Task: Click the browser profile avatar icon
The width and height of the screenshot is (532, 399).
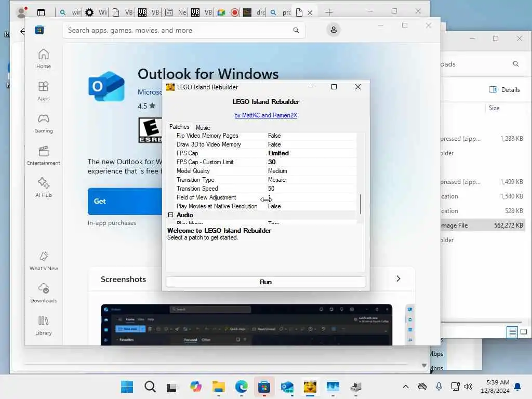Action: point(21,12)
